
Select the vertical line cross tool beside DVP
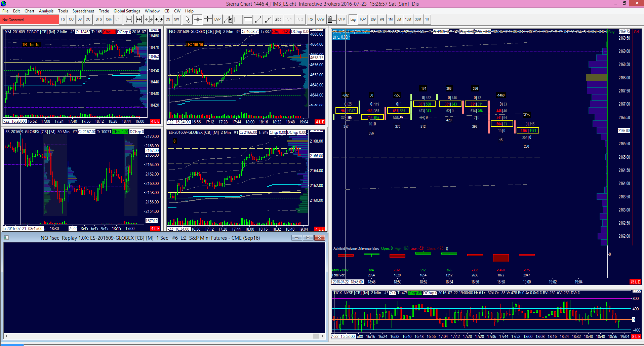click(208, 20)
